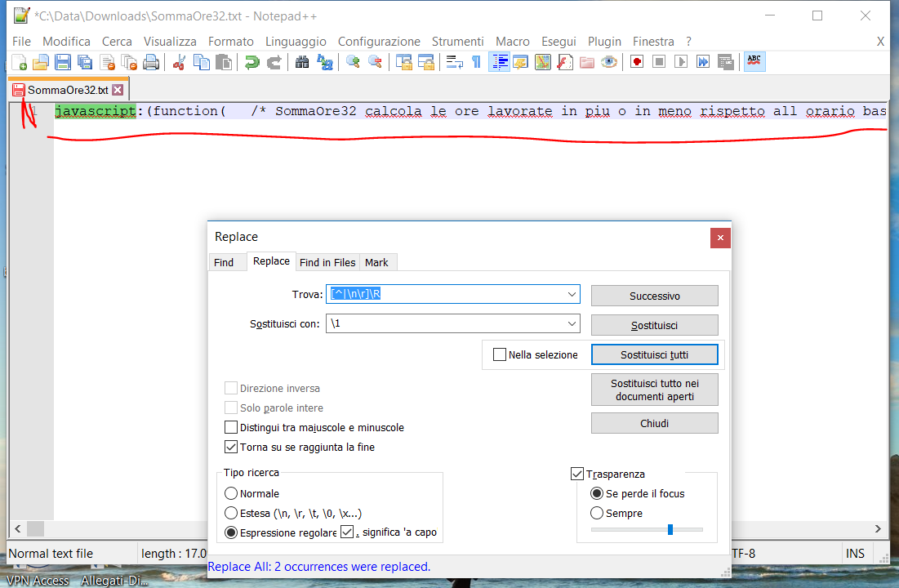Check 'Distingui tra maiuscole e minuscole'

tap(231, 427)
